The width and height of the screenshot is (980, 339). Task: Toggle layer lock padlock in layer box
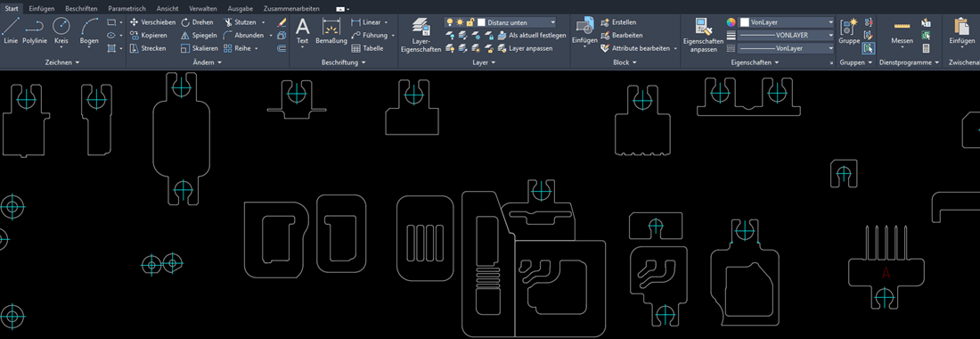pos(470,22)
